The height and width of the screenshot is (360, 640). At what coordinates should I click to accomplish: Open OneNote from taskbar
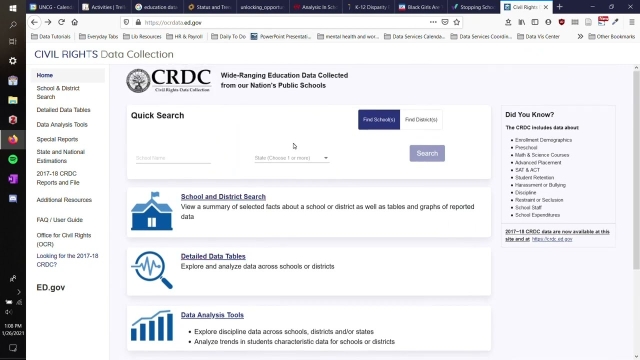[13, 179]
